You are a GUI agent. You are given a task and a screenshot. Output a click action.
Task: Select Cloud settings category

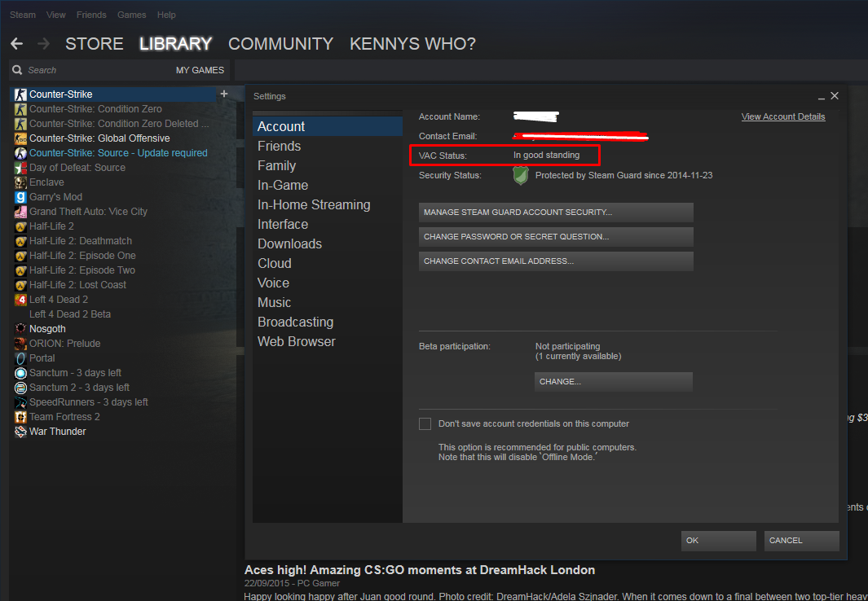tap(328, 263)
